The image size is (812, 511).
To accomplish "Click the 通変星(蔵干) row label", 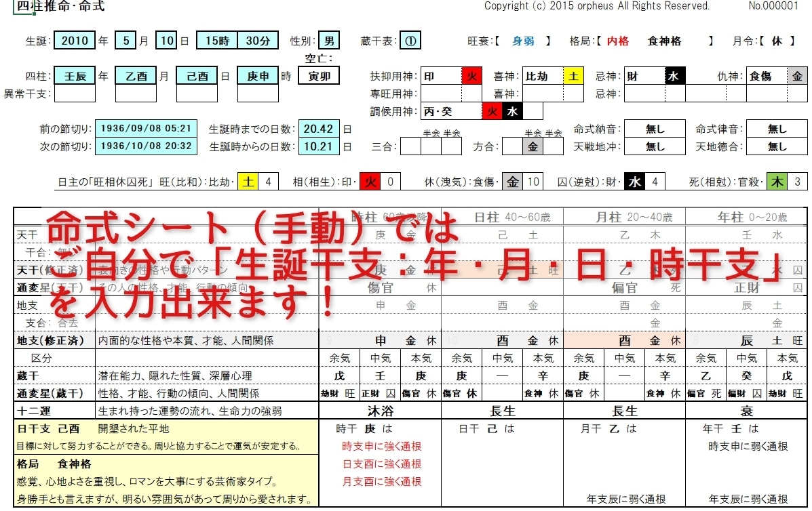I will pyautogui.click(x=50, y=393).
